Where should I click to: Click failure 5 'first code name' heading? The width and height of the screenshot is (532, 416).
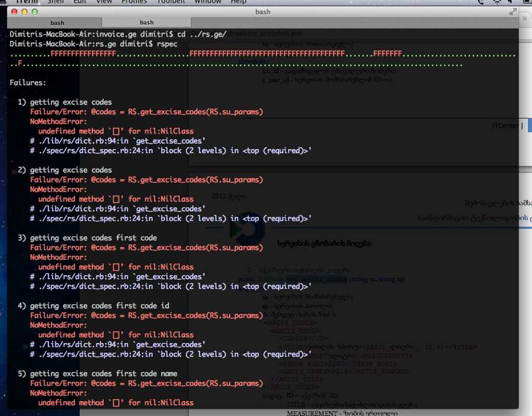click(x=103, y=373)
